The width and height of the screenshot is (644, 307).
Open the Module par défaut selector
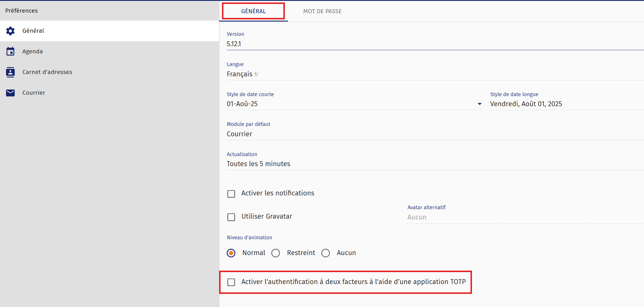[431, 134]
